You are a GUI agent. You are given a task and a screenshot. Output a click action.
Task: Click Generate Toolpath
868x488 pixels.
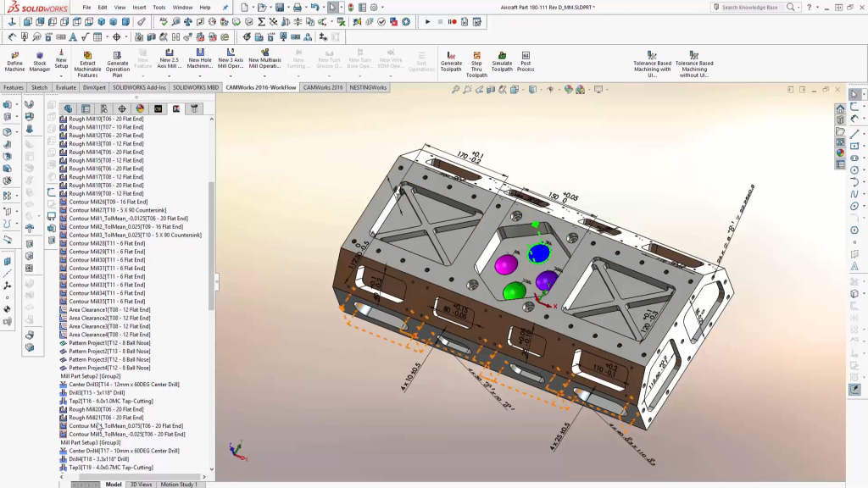[451, 61]
